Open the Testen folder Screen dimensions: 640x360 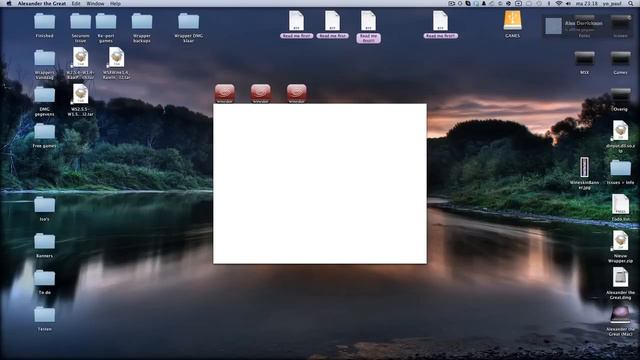44,315
